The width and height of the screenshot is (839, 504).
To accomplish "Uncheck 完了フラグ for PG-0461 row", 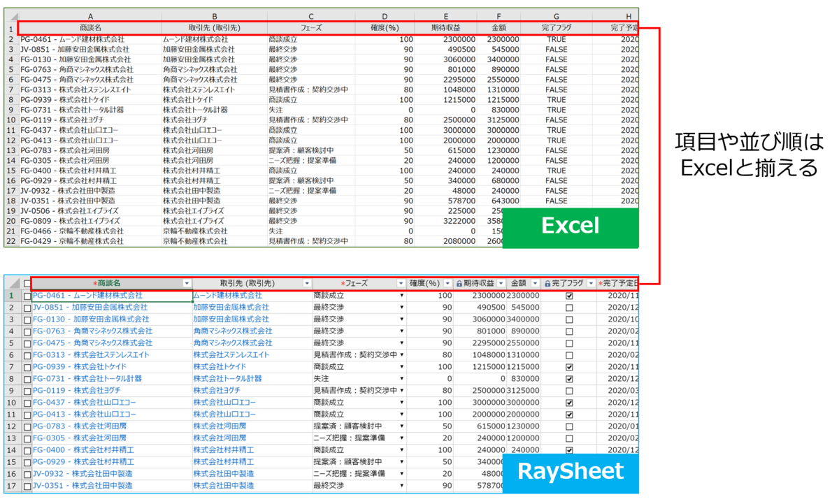I will tap(569, 296).
